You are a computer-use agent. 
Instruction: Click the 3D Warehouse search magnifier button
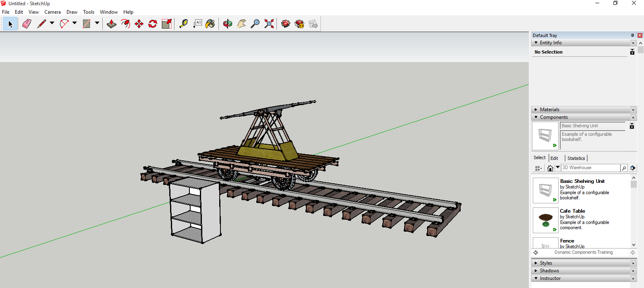pyautogui.click(x=624, y=168)
